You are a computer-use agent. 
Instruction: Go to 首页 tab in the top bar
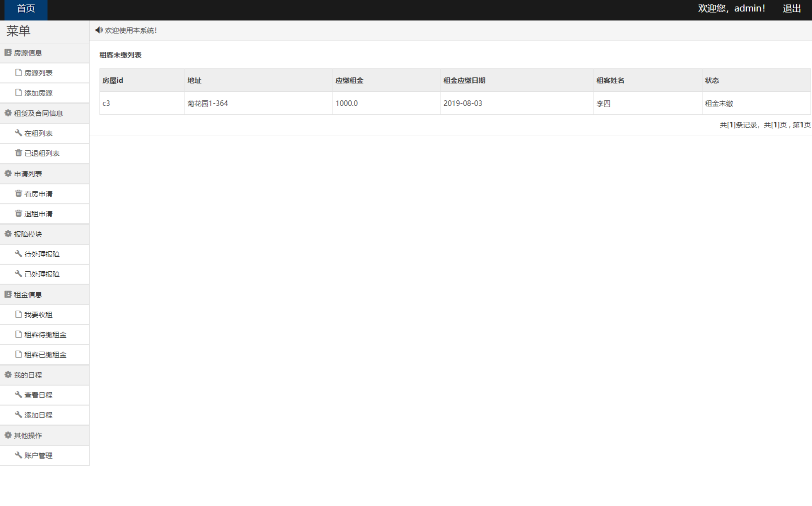[x=26, y=9]
